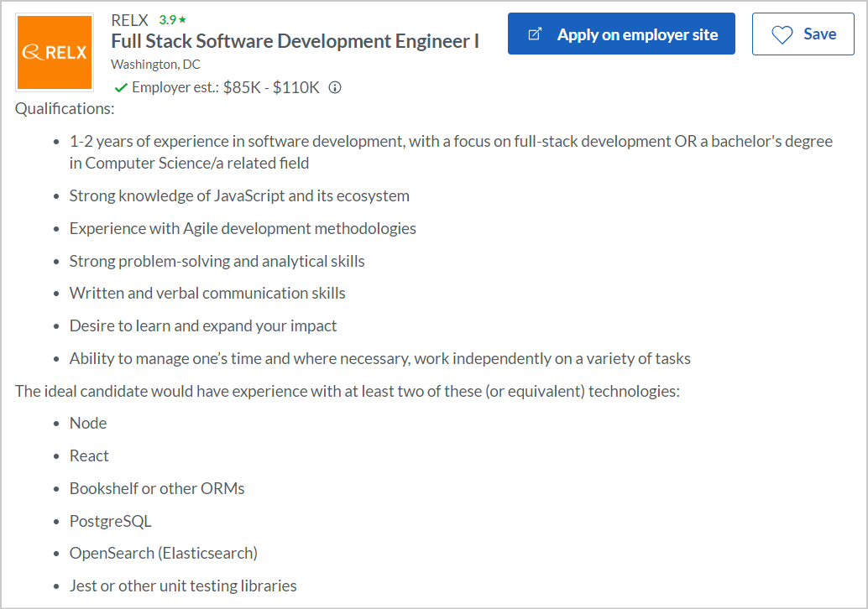Click the OpenSearch (Elasticsearch) bullet item

pyautogui.click(x=163, y=553)
